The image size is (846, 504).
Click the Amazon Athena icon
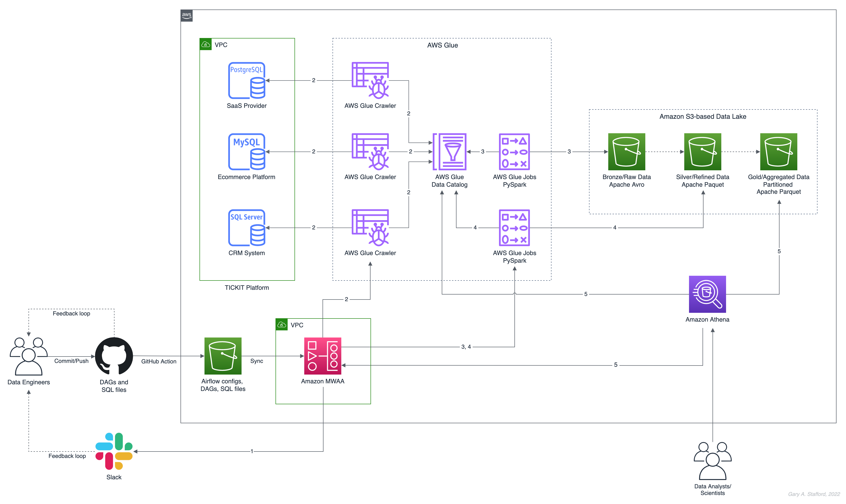coord(707,294)
